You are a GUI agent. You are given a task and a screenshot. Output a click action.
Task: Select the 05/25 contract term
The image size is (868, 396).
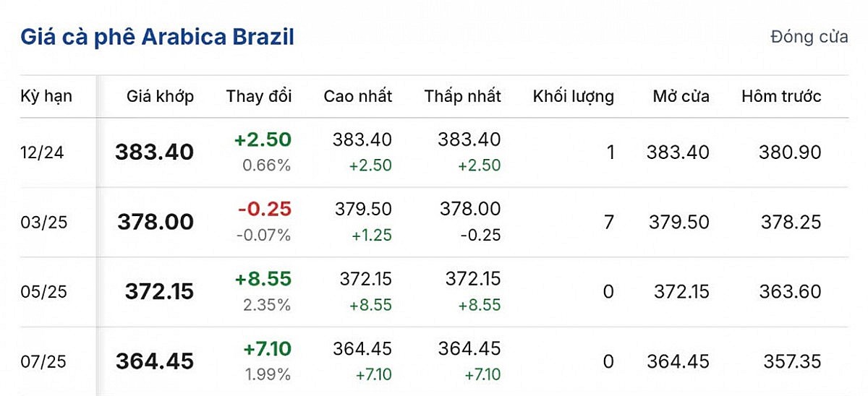point(44,291)
